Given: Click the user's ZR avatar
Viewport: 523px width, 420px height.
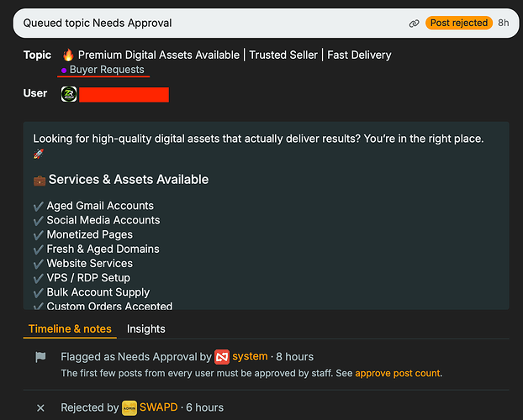Looking at the screenshot, I should [x=69, y=94].
